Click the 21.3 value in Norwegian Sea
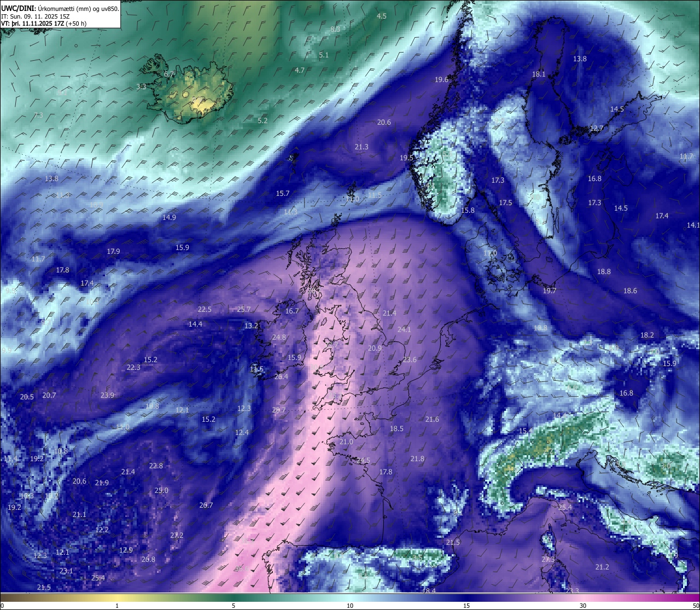Screen dimensions: 700x610 (361, 147)
